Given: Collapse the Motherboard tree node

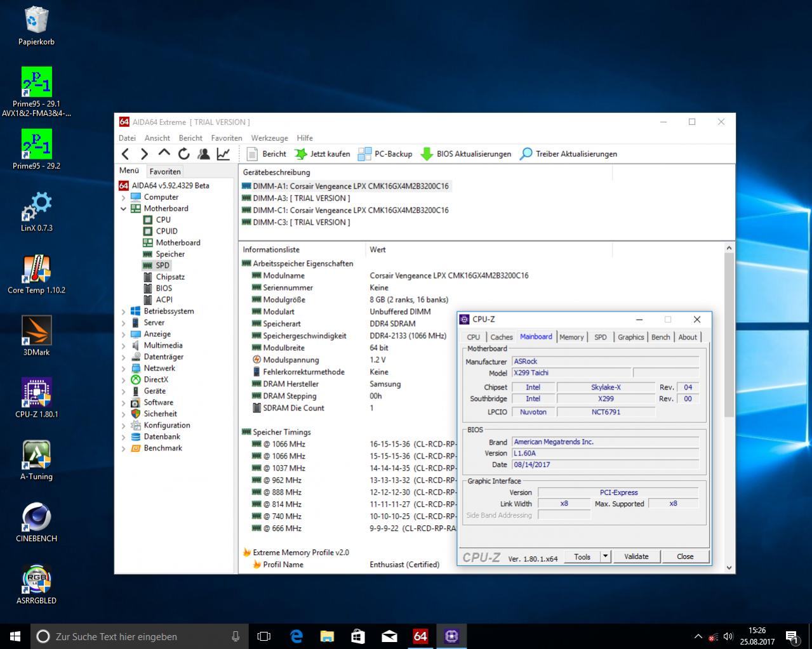Looking at the screenshot, I should pos(123,209).
